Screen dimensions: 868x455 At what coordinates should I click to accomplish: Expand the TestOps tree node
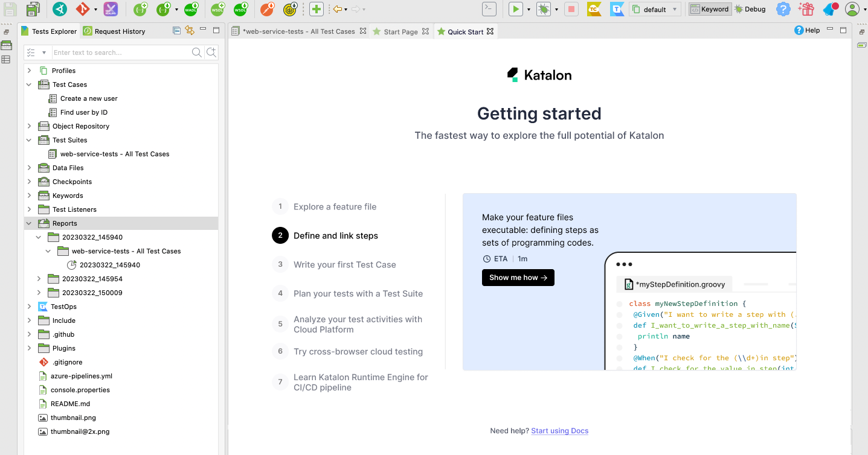pos(29,307)
